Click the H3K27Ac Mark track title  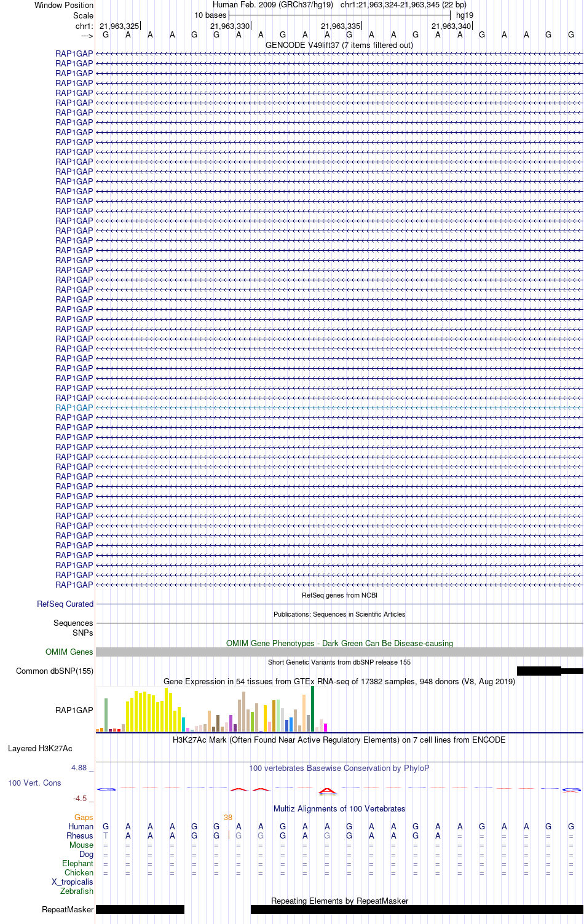(x=339, y=740)
